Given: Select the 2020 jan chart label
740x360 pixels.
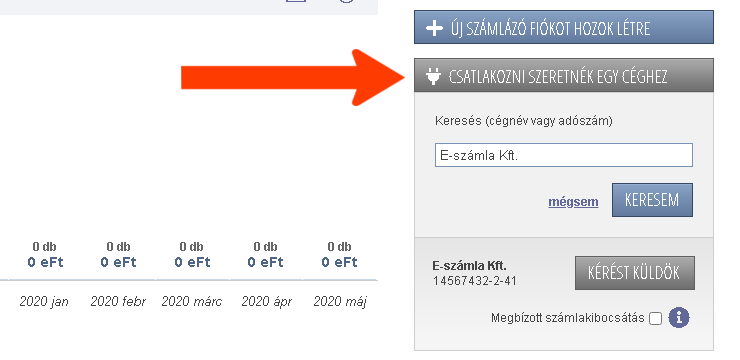Looking at the screenshot, I should [x=44, y=301].
